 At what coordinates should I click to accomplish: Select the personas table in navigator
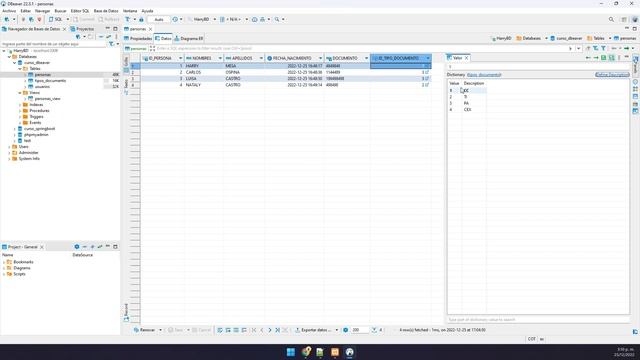tap(42, 75)
